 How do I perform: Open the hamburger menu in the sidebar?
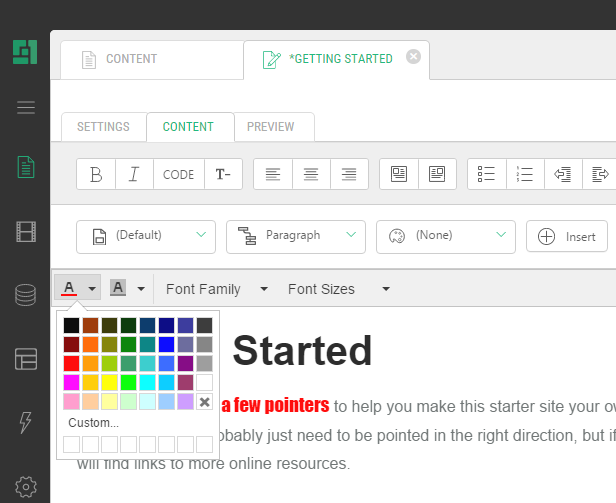[26, 107]
